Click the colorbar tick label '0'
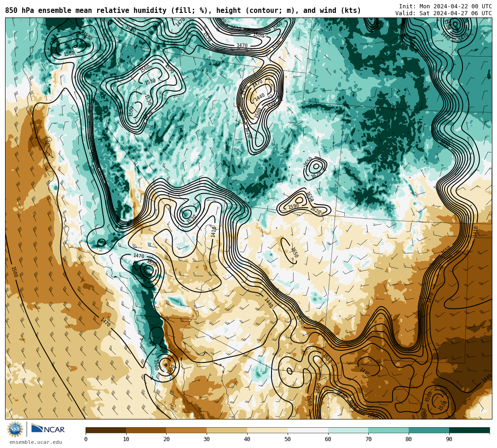 click(x=86, y=439)
